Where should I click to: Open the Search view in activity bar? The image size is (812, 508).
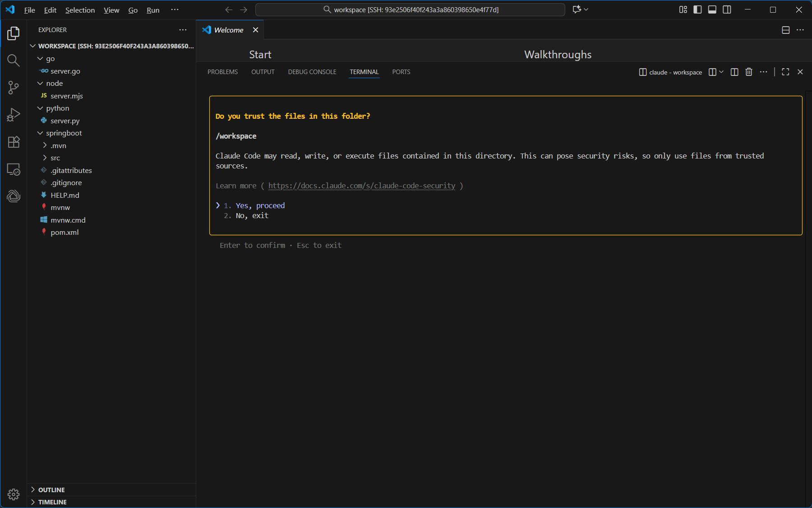coord(14,61)
